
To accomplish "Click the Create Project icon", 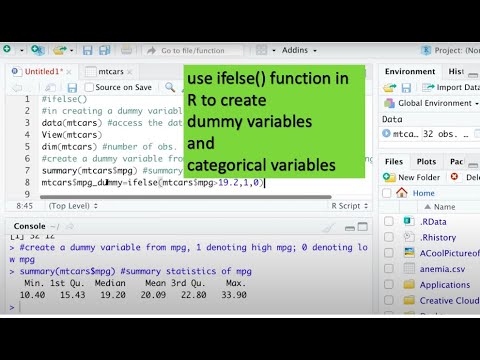I will [38, 50].
